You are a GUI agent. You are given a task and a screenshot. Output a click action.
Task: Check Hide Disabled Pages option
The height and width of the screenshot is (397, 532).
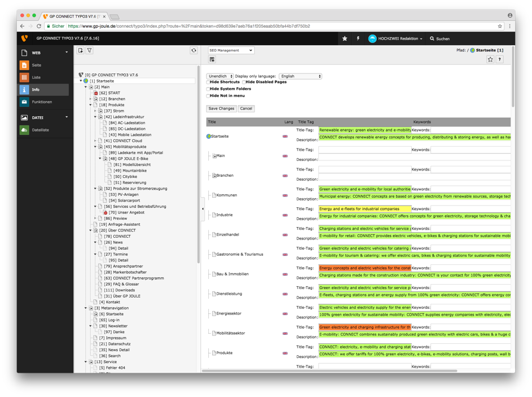(x=244, y=82)
